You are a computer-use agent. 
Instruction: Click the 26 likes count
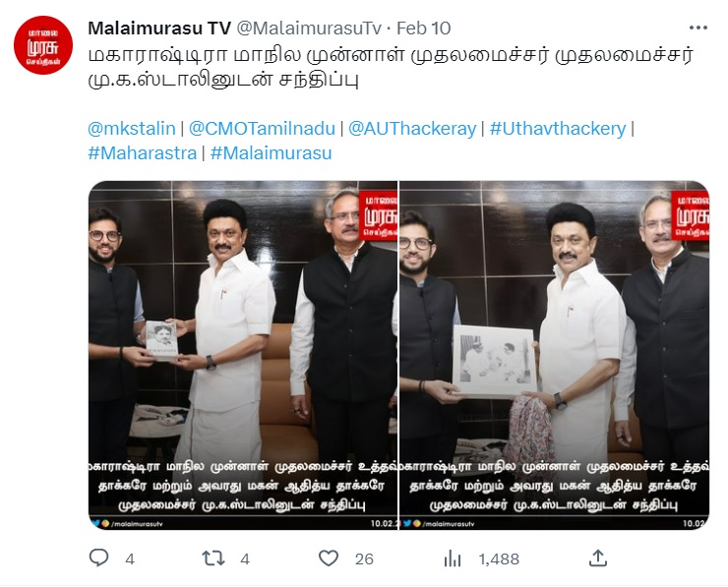pyautogui.click(x=364, y=558)
